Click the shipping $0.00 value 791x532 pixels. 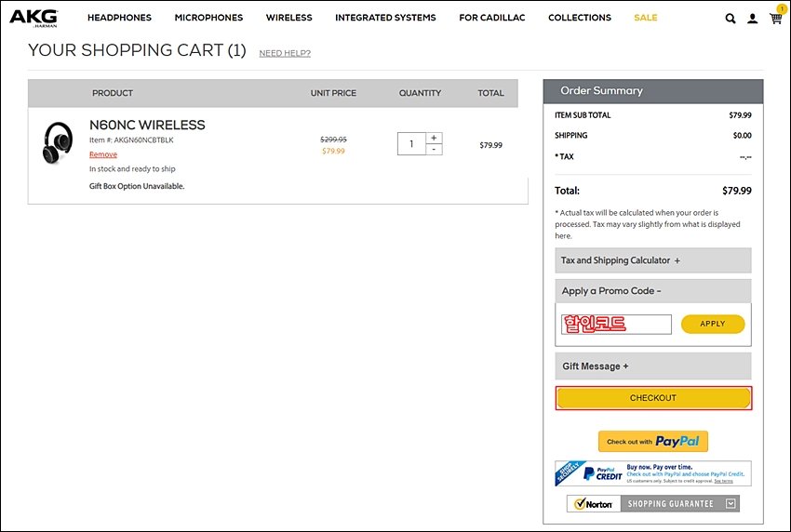pos(742,135)
